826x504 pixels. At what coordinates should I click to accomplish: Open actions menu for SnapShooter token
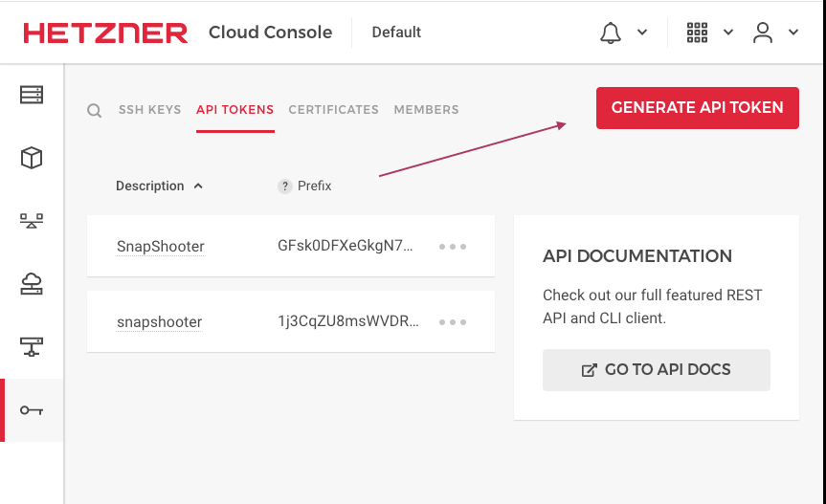pos(453,246)
